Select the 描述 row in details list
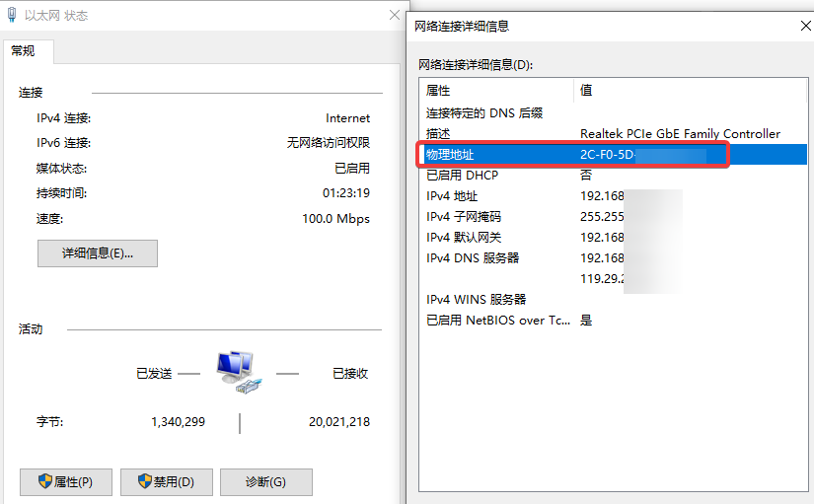Viewport: 814px width, 504px height. point(613,134)
